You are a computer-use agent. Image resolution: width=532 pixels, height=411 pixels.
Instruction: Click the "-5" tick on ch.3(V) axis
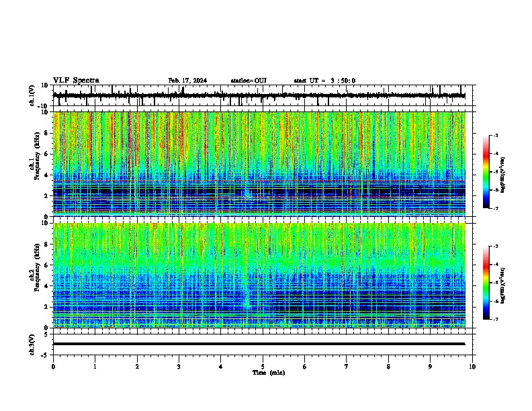(46, 355)
